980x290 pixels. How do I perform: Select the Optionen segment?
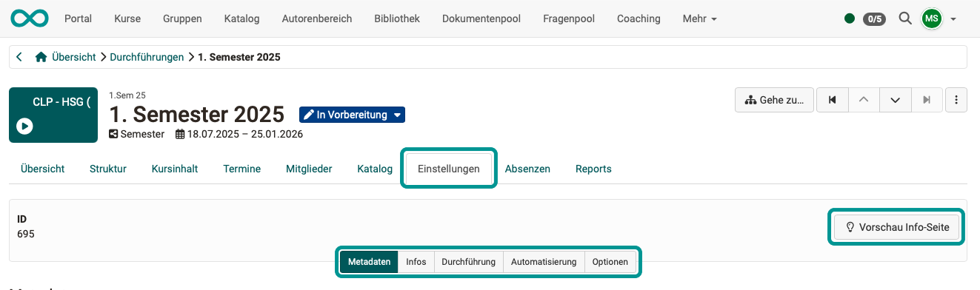(610, 262)
